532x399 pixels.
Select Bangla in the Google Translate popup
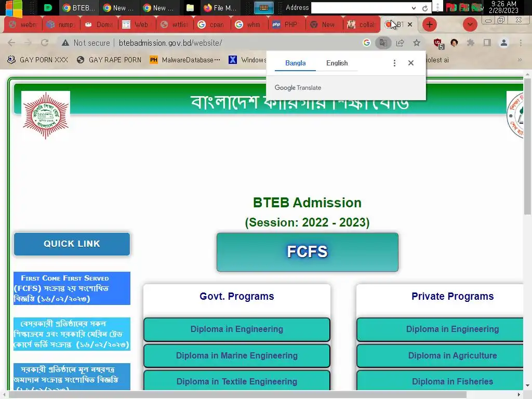coord(295,63)
